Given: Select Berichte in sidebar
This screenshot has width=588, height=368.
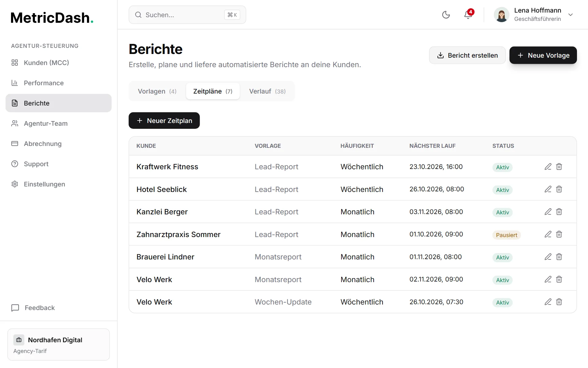Looking at the screenshot, I should coord(58,103).
